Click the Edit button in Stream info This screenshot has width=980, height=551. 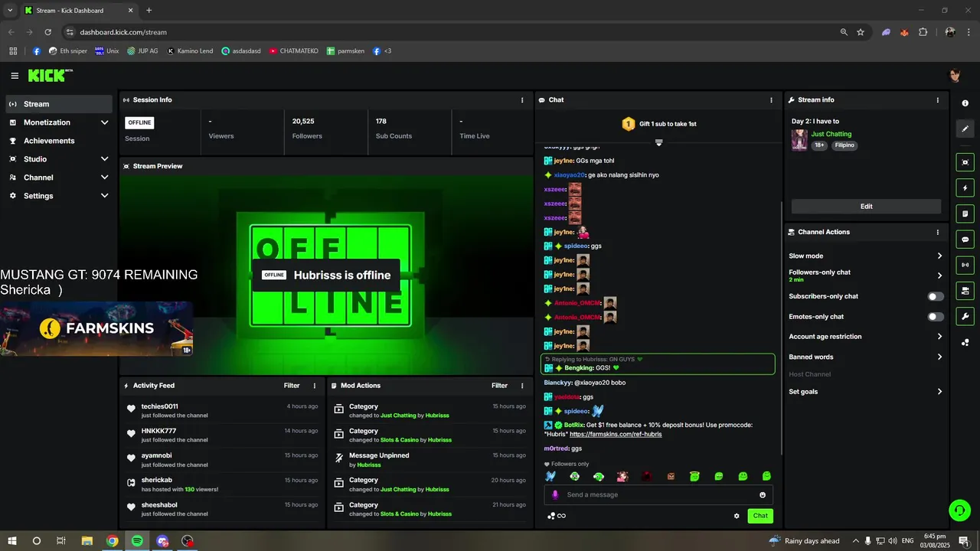tap(866, 207)
